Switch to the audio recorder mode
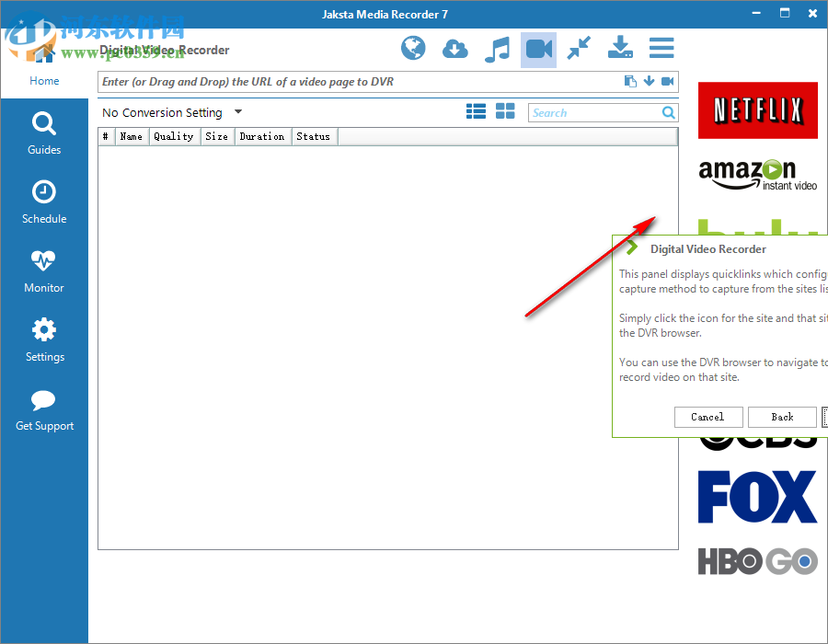This screenshot has width=828, height=644. 498,48
